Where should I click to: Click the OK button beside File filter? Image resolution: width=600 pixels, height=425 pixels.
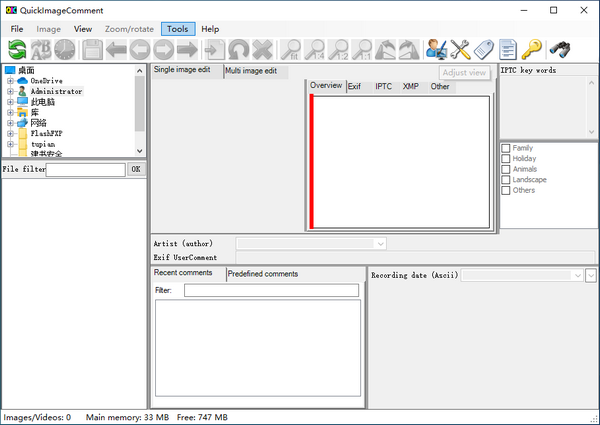136,169
